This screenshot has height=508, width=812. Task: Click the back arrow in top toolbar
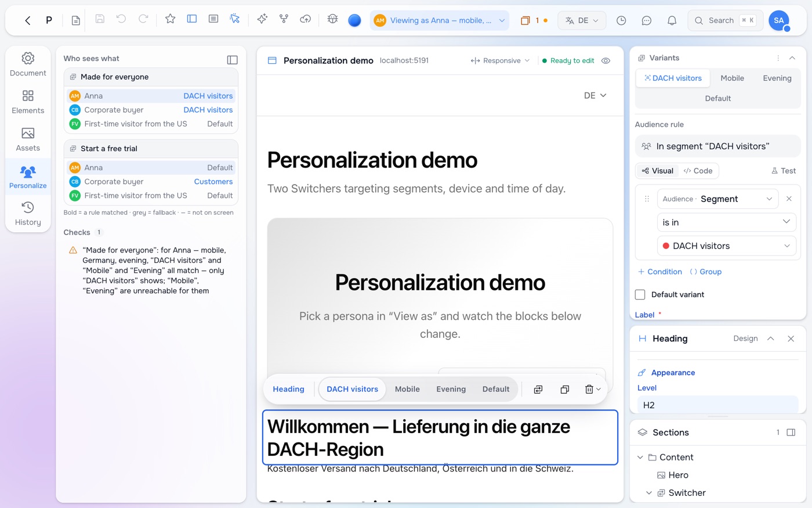[x=27, y=20]
